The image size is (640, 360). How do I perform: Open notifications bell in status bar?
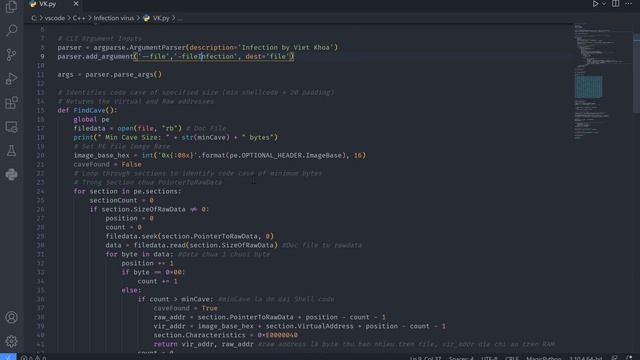point(630,358)
